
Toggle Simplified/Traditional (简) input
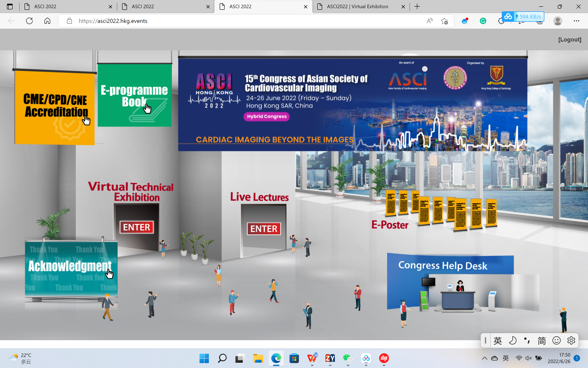tap(542, 340)
